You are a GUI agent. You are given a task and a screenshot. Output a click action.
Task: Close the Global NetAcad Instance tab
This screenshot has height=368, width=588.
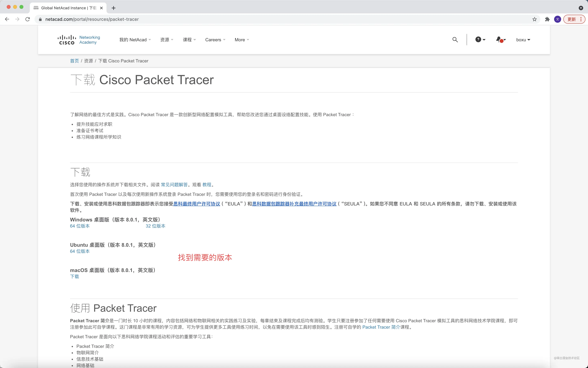101,8
